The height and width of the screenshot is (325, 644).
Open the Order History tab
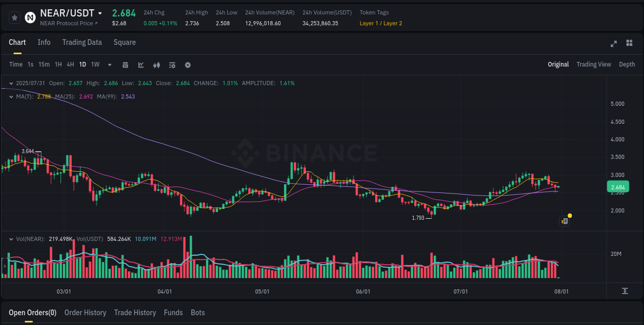tap(85, 313)
